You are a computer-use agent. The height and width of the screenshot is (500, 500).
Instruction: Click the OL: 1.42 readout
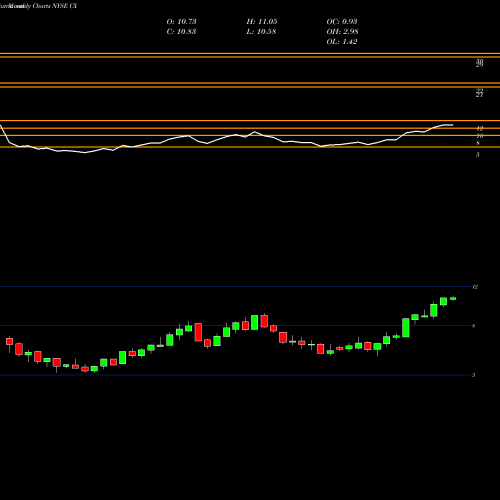pos(342,42)
